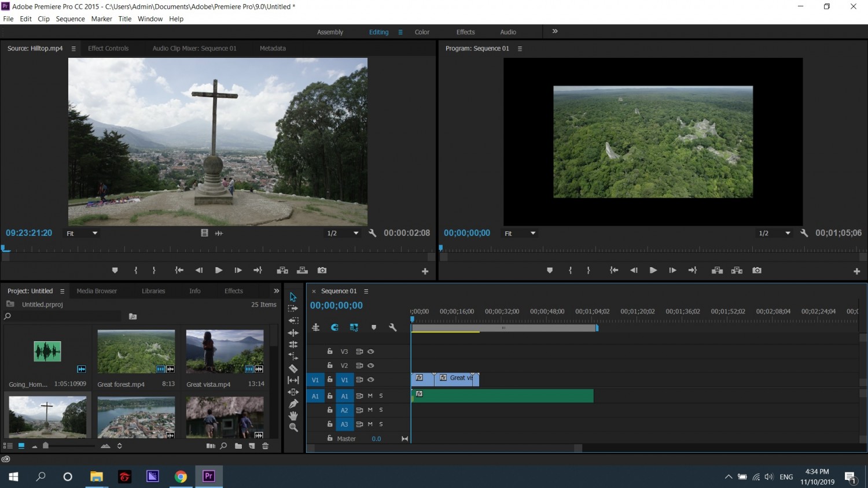Open Source monitor Fit zoom dropdown
The image size is (868, 488).
coord(82,234)
